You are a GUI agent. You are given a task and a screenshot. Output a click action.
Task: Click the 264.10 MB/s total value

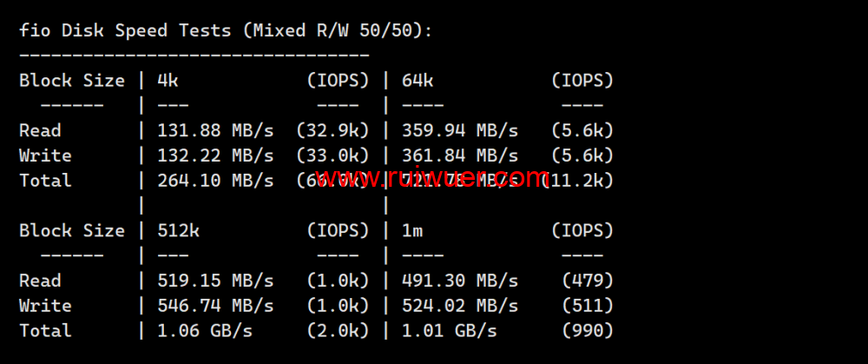215,182
